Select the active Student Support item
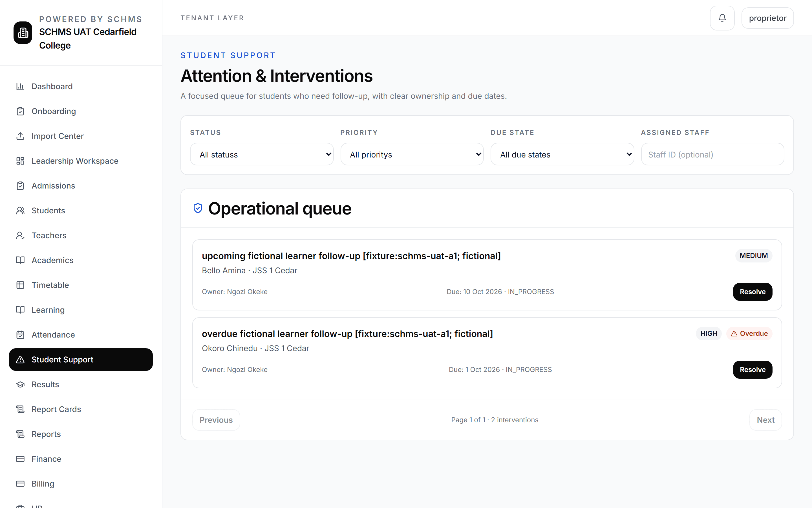 [x=81, y=360]
